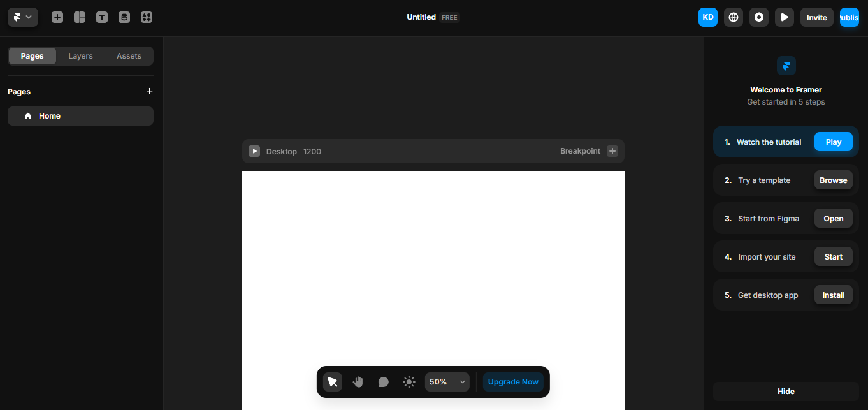Screen dimensions: 868x410
Task: Preview the site with top play button
Action: coord(785,17)
